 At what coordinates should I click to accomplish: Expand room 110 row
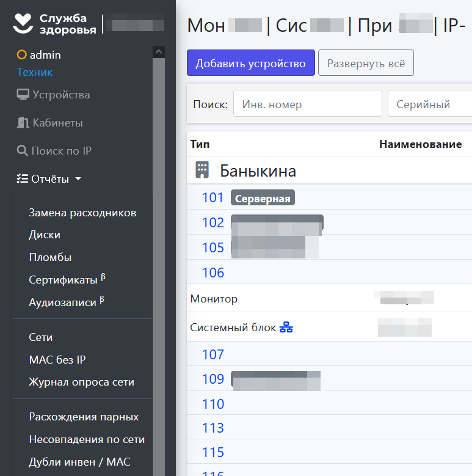pyautogui.click(x=213, y=404)
